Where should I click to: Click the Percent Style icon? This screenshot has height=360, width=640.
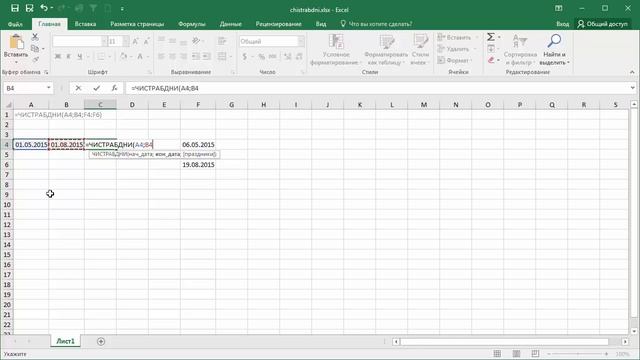tap(261, 57)
